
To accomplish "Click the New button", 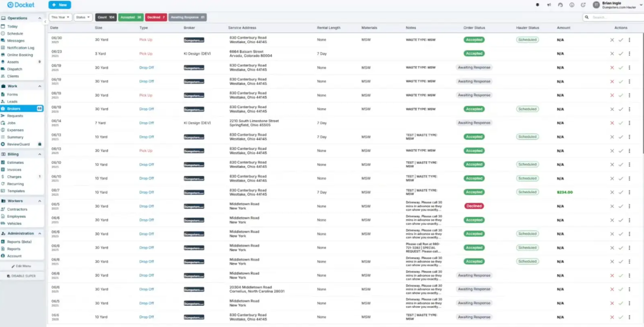I will click(x=60, y=5).
